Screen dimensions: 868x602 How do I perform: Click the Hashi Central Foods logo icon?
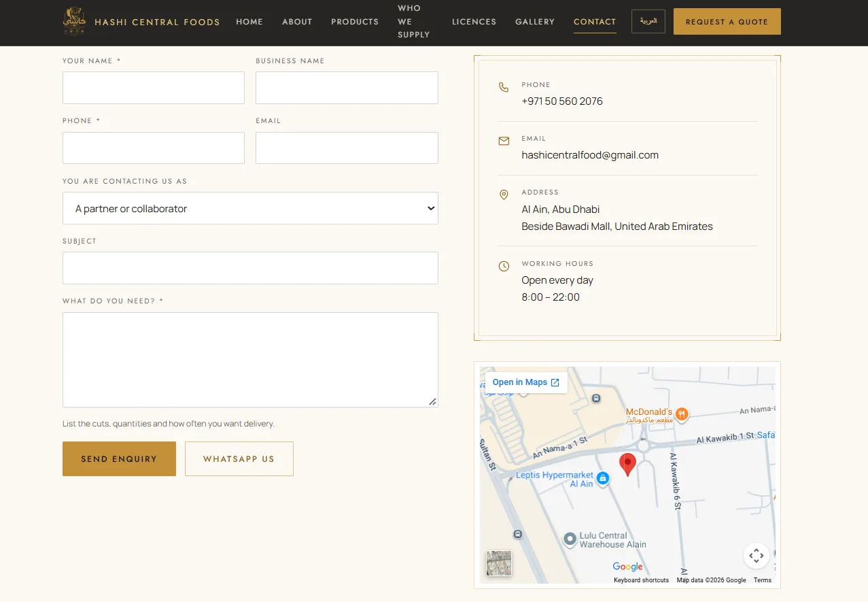tap(74, 22)
